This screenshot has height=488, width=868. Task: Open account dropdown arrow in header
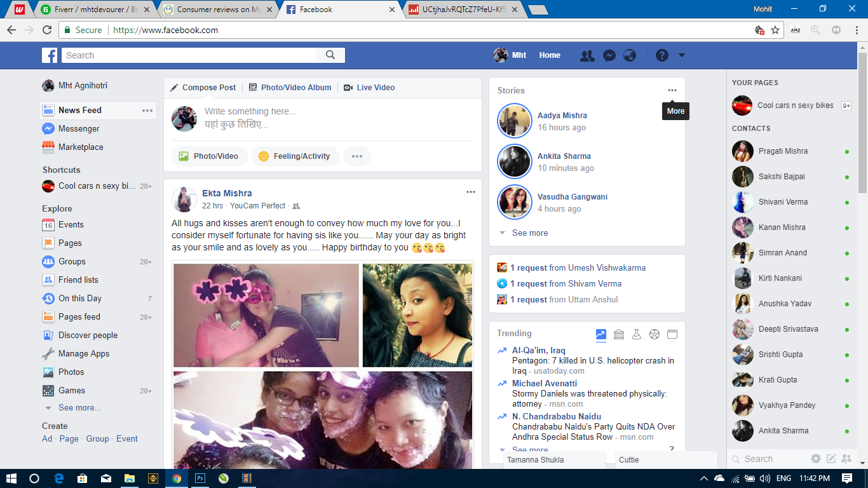pos(682,55)
